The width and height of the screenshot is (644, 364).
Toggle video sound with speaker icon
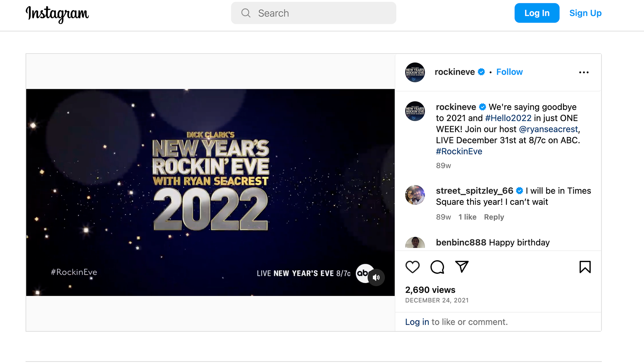tap(376, 278)
